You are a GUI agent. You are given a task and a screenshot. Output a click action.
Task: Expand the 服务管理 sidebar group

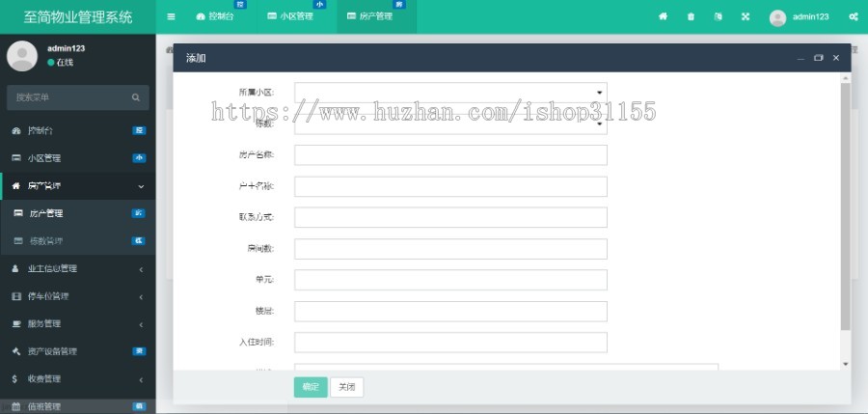pyautogui.click(x=77, y=323)
